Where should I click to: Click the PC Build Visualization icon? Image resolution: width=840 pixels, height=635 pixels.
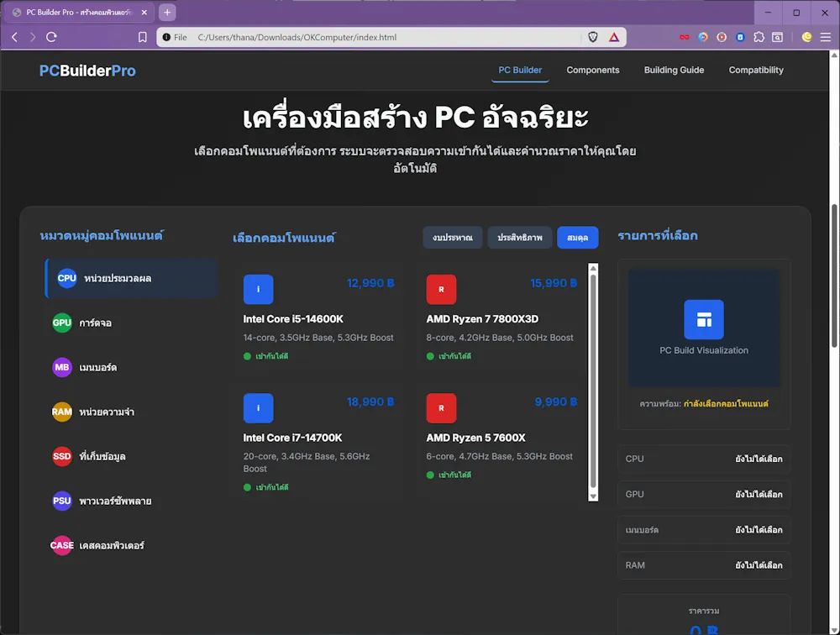pyautogui.click(x=703, y=319)
